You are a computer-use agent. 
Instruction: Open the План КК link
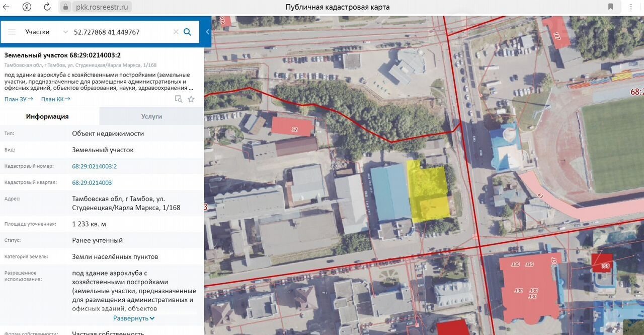tap(55, 99)
